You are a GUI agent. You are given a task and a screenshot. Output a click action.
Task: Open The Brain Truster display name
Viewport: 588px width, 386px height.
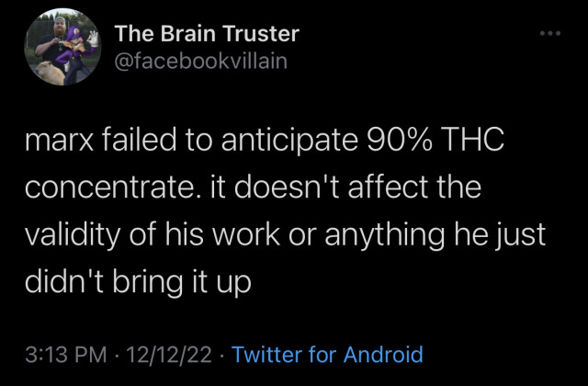[206, 35]
